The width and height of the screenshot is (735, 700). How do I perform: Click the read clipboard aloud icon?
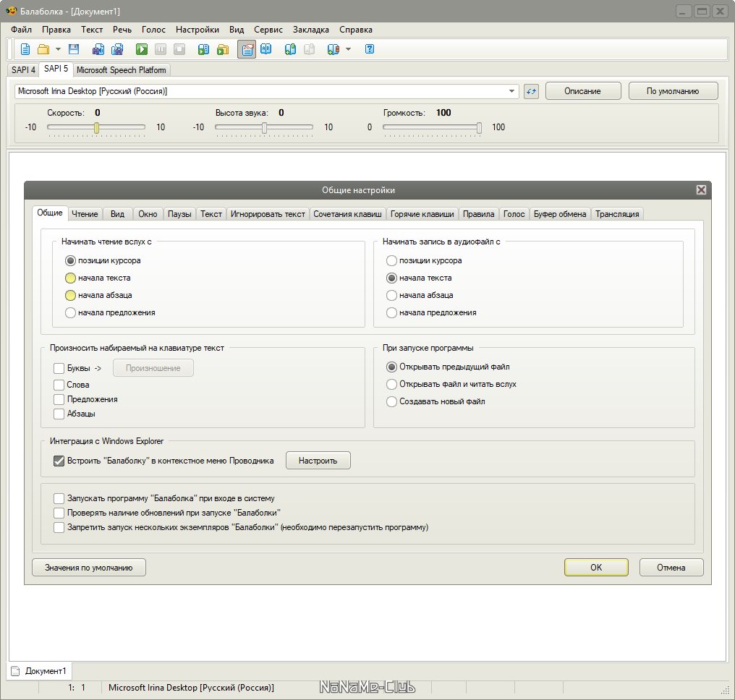click(203, 49)
